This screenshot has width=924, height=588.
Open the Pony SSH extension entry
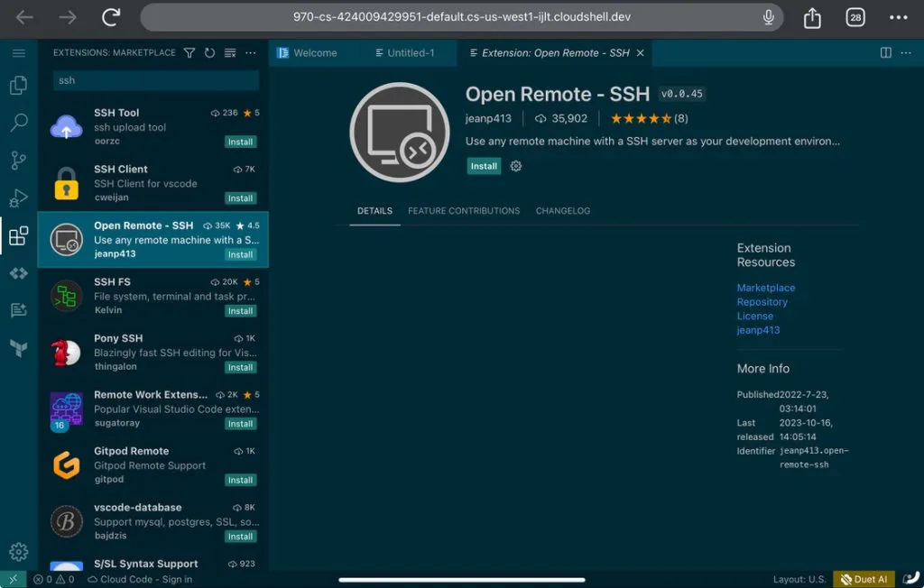(x=153, y=353)
